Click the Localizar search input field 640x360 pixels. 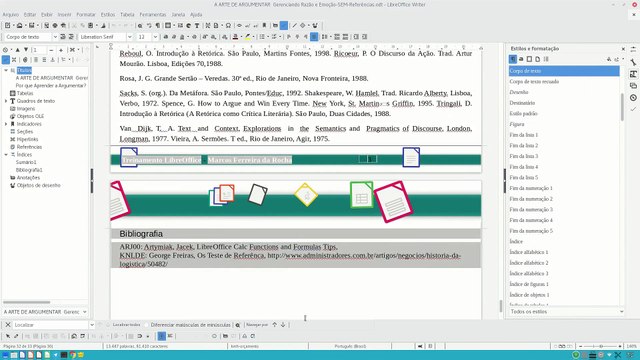click(51, 325)
